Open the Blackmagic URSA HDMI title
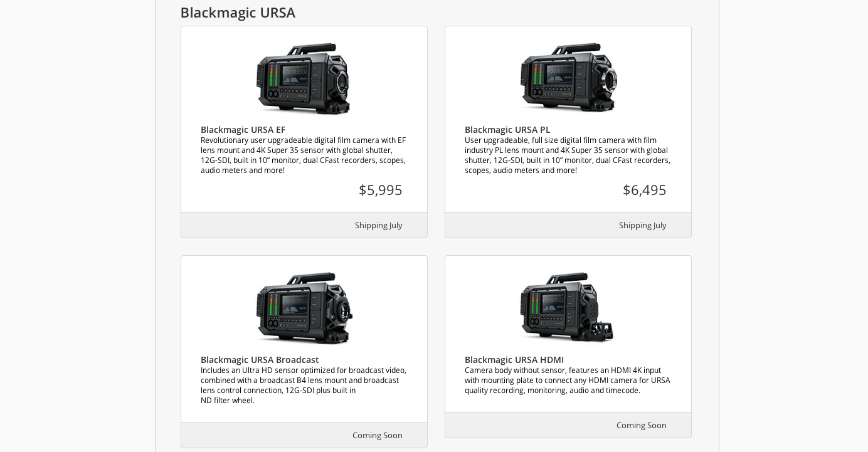This screenshot has width=868, height=452. pos(514,360)
